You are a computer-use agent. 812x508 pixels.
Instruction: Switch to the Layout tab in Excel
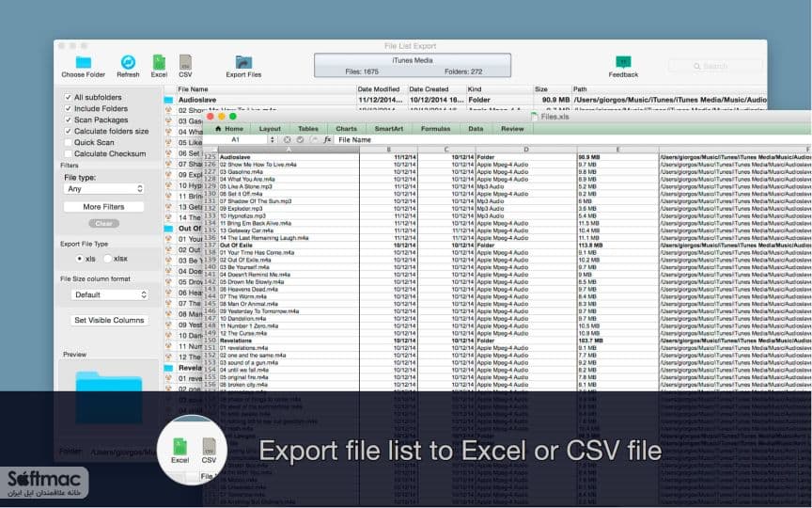(x=270, y=129)
